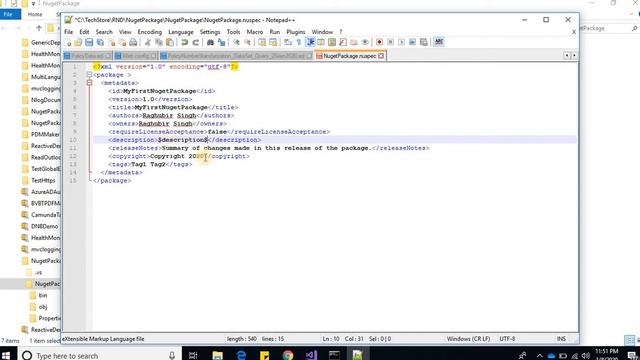Click the Redo toolbar icon
This screenshot has width=640, height=360.
click(196, 42)
